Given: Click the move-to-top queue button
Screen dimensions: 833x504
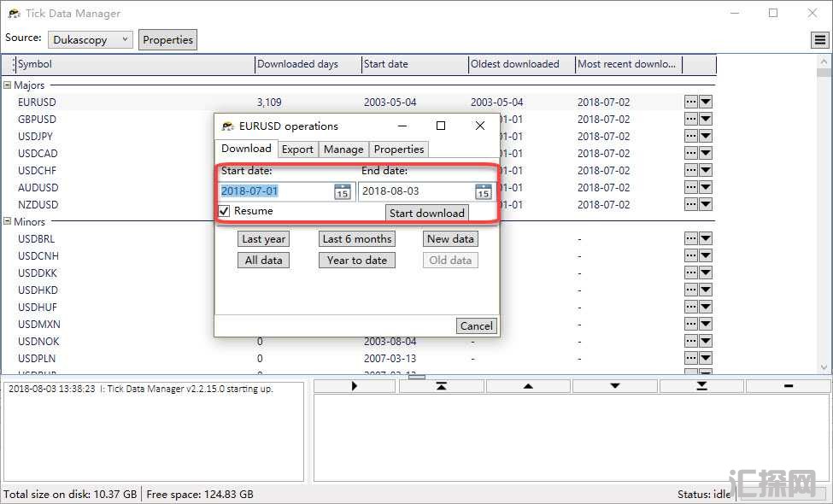Looking at the screenshot, I should click(442, 386).
